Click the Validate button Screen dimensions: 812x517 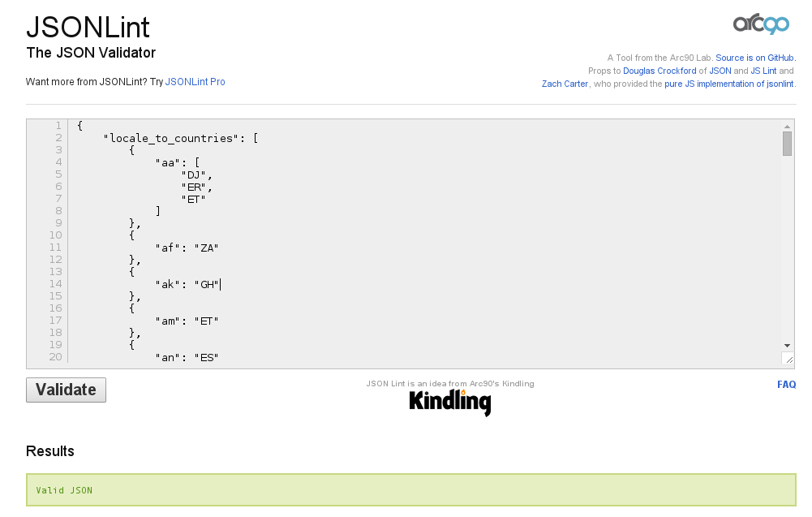(x=67, y=390)
